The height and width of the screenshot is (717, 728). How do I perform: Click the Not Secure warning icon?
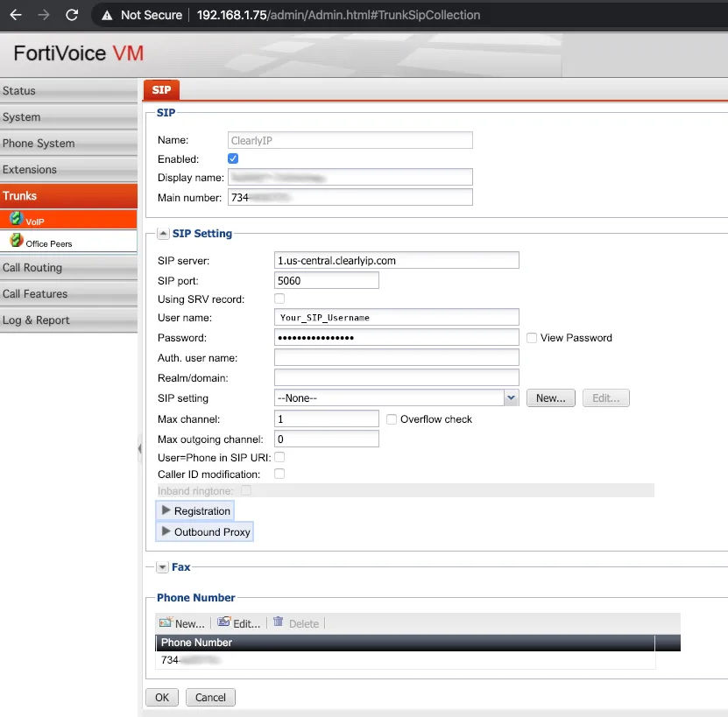click(x=107, y=15)
